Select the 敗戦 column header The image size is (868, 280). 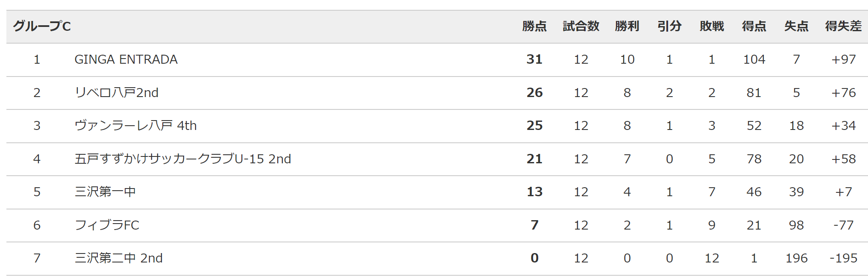(712, 27)
